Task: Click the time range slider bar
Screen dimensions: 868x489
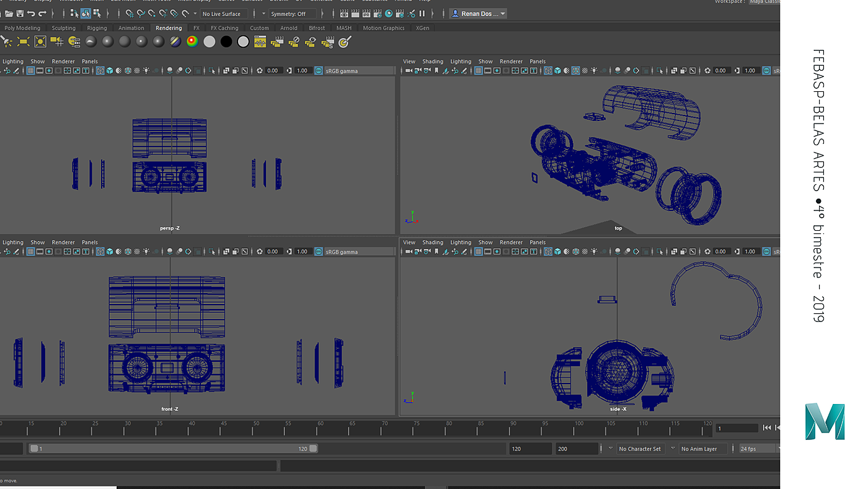Action: tap(174, 449)
